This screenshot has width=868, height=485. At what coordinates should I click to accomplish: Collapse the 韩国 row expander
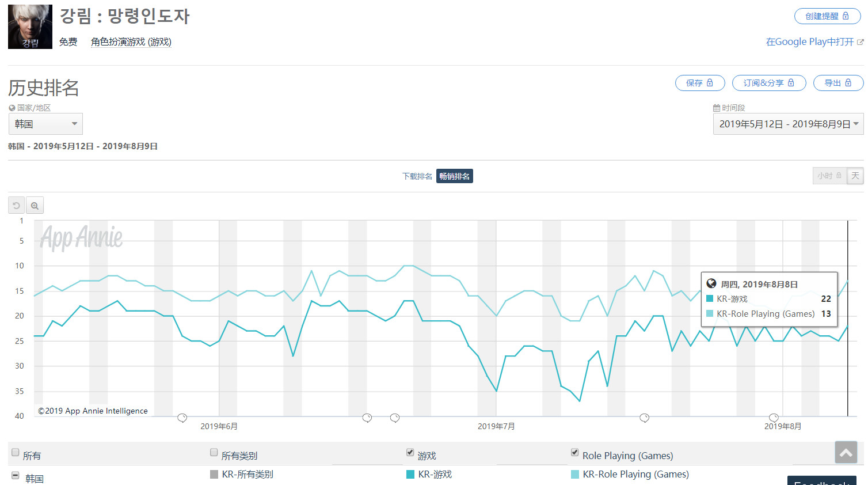(x=16, y=476)
